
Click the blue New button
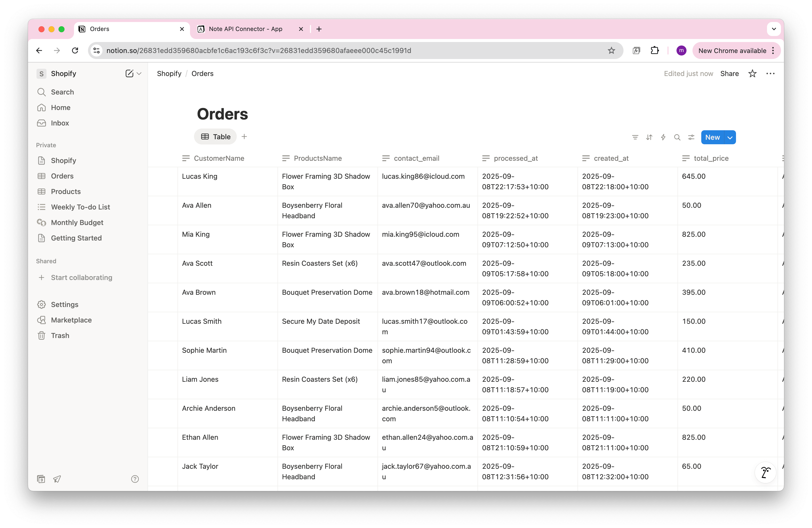click(x=712, y=137)
